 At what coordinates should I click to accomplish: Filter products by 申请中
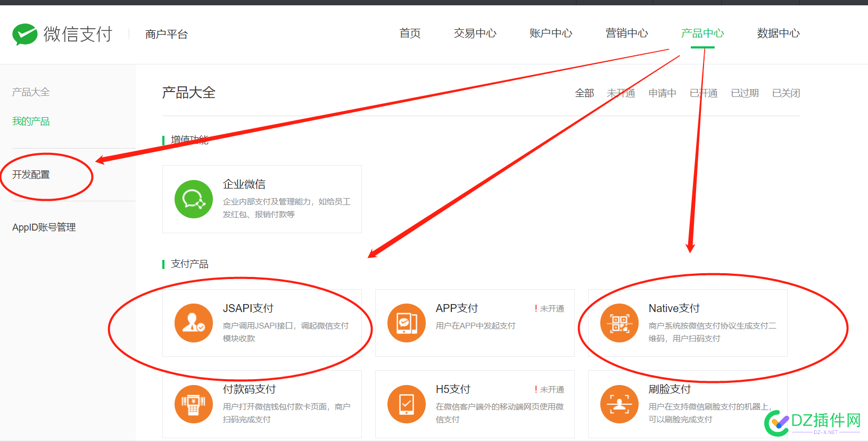(x=662, y=93)
